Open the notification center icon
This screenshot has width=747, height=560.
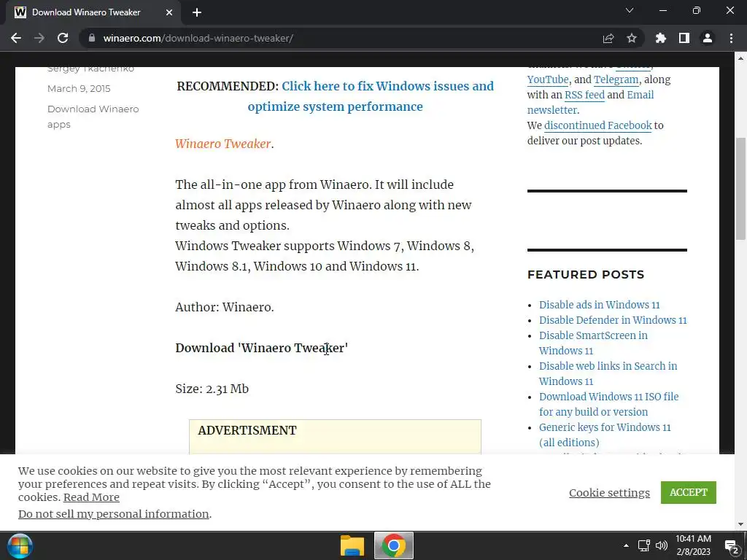click(732, 545)
